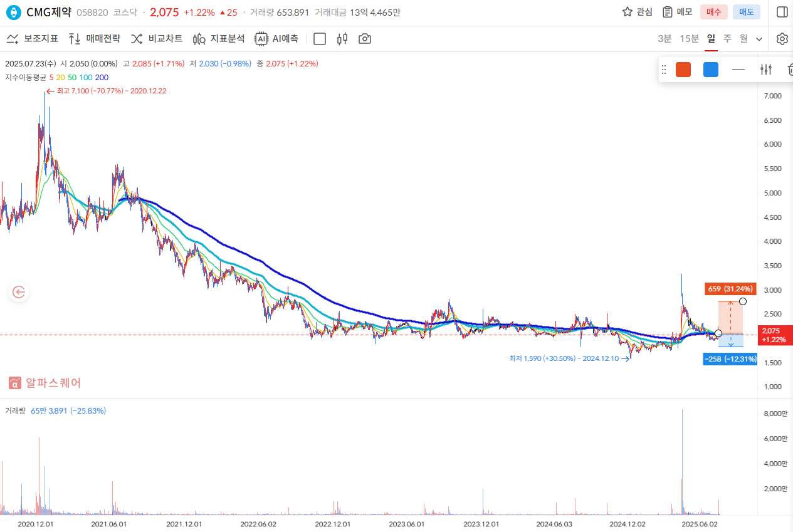Pick the orange-red profit color swatch
Image resolution: width=793 pixels, height=532 pixels.
(683, 70)
